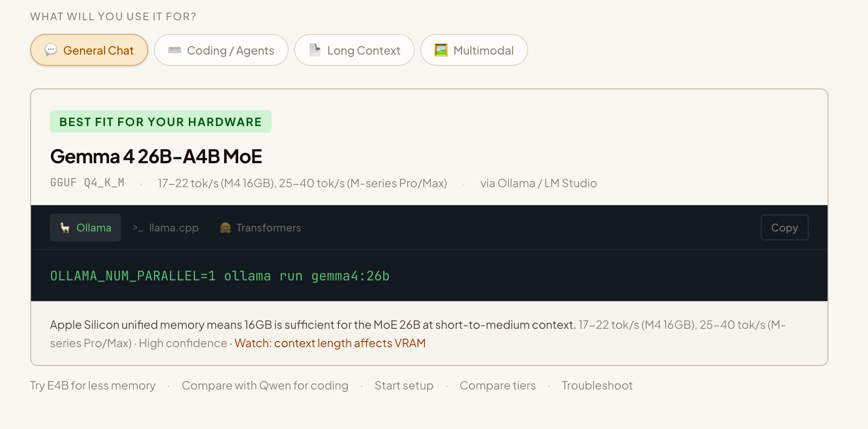Image resolution: width=868 pixels, height=429 pixels.
Task: Expand the Troubleshoot section
Action: click(x=597, y=385)
